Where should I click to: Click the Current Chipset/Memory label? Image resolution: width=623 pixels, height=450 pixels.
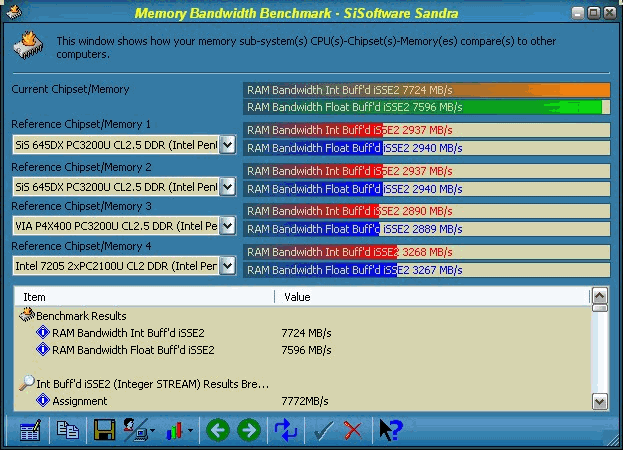[70, 89]
